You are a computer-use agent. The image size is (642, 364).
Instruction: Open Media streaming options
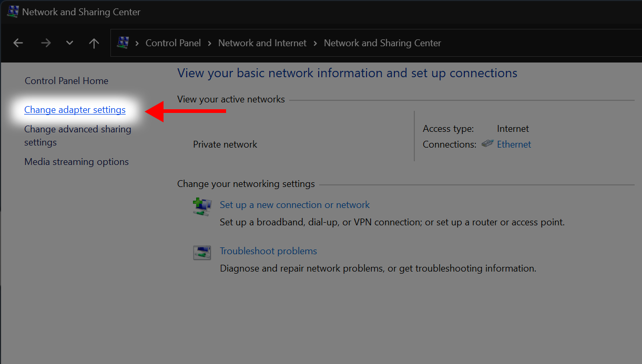77,162
